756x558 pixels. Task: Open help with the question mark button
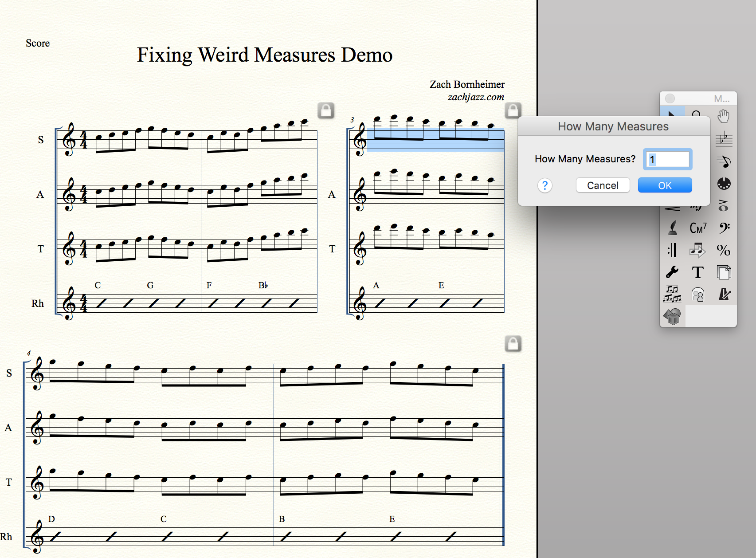[545, 185]
